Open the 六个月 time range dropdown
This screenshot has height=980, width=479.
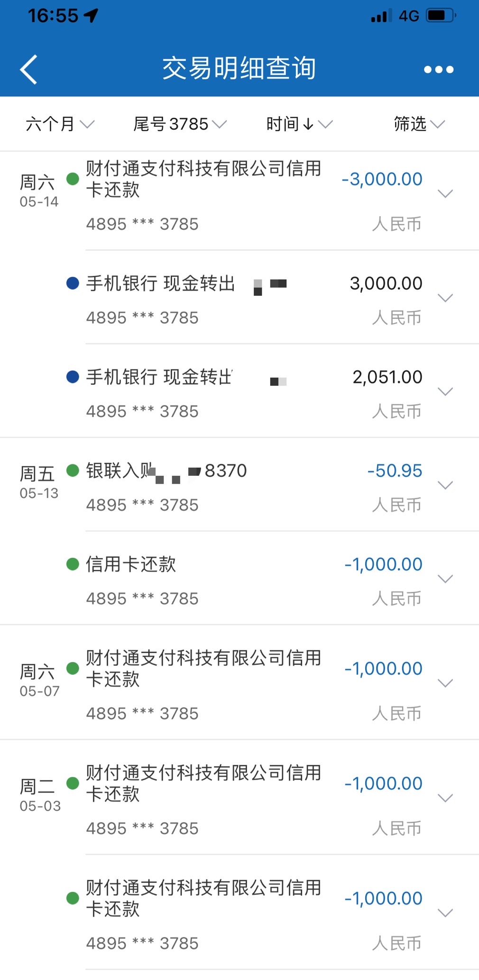[x=60, y=124]
